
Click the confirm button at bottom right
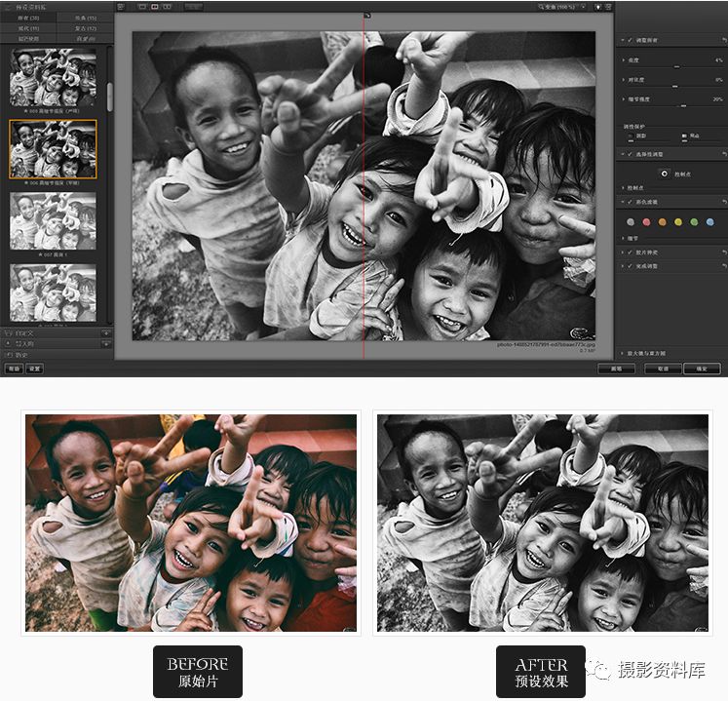click(702, 369)
